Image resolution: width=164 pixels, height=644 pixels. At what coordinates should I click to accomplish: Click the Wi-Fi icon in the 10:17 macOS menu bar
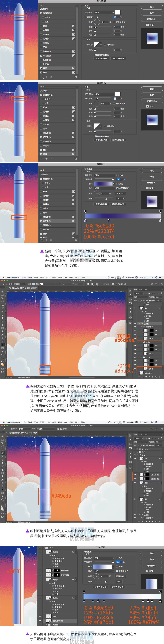[x=124, y=277]
